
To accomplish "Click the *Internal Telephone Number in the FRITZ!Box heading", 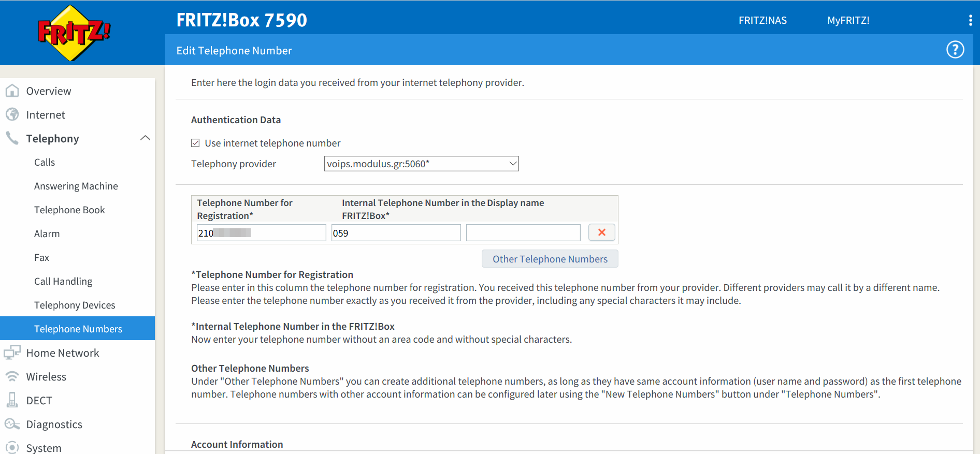I will [293, 327].
